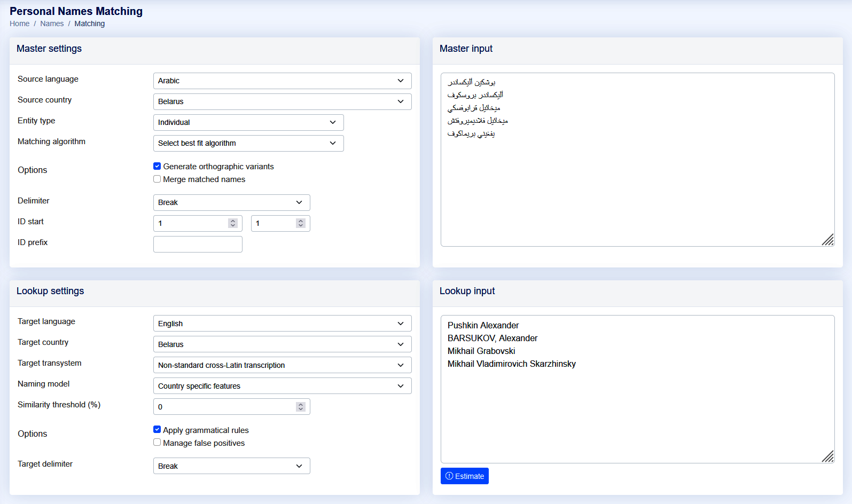Screen dimensions: 852x504
Task: Open the Source language dropdown
Action: tap(282, 81)
